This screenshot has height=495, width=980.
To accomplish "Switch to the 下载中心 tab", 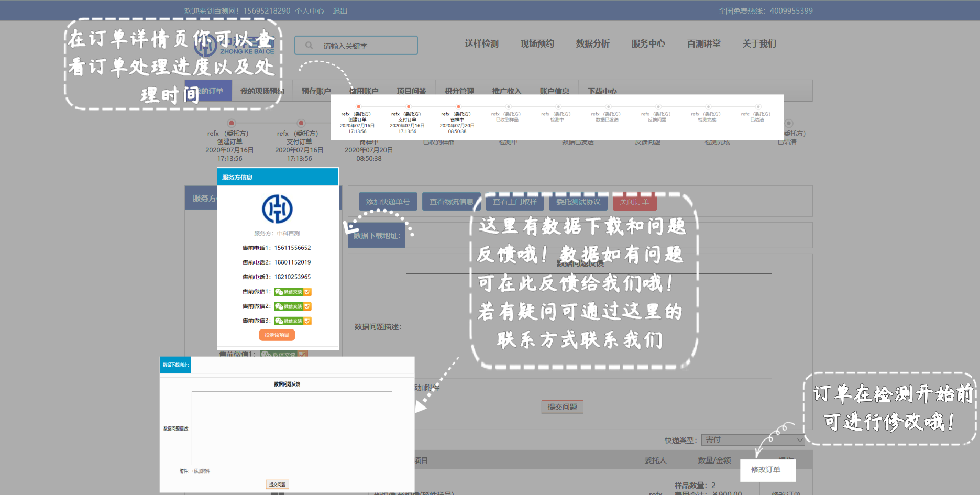I will [x=602, y=91].
